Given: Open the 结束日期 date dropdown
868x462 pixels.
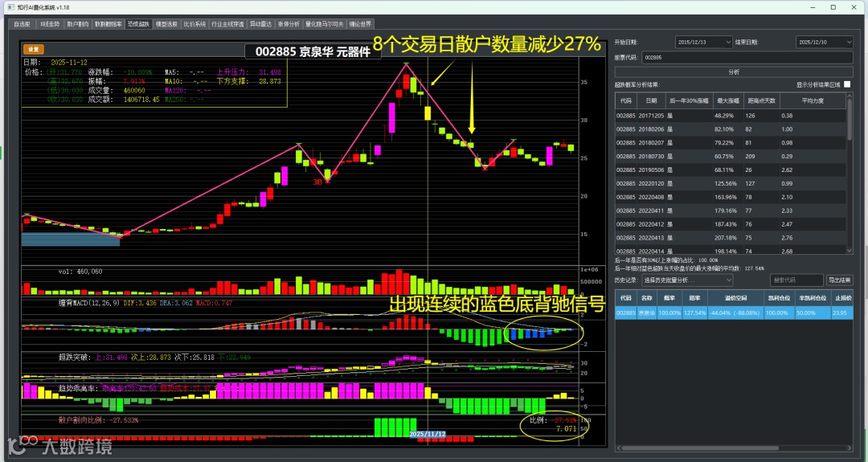Looking at the screenshot, I should (825, 42).
